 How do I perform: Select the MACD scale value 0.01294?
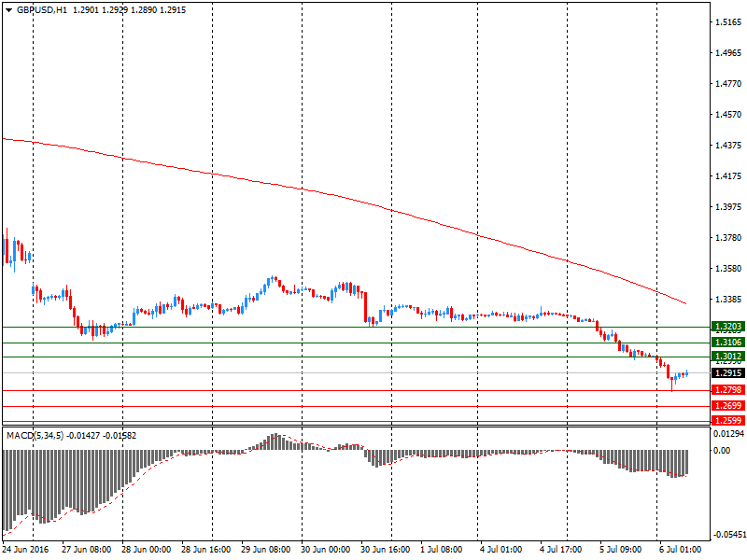[x=728, y=434]
